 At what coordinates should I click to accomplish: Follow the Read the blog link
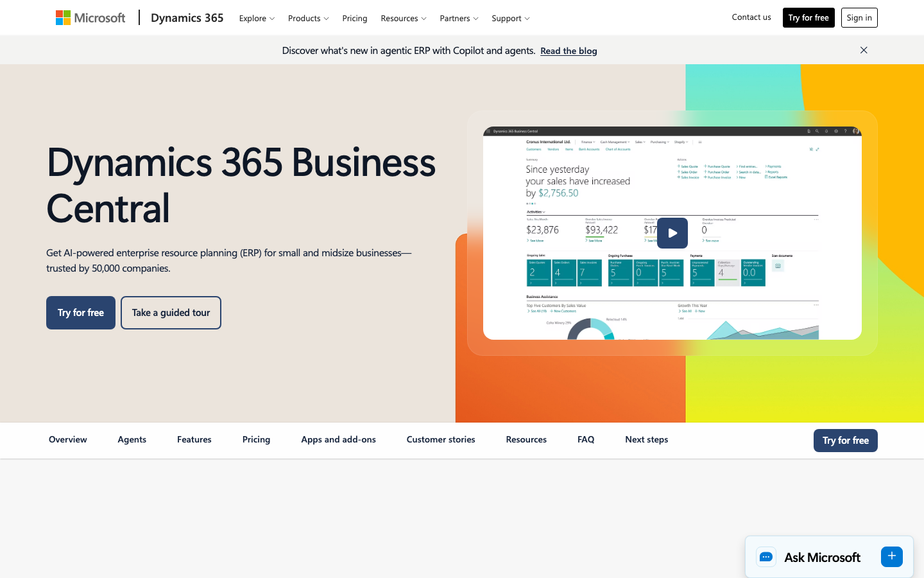[x=569, y=51]
